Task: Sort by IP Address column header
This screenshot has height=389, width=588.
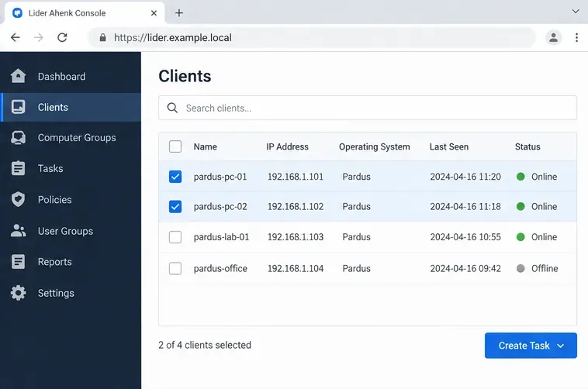Action: [287, 146]
